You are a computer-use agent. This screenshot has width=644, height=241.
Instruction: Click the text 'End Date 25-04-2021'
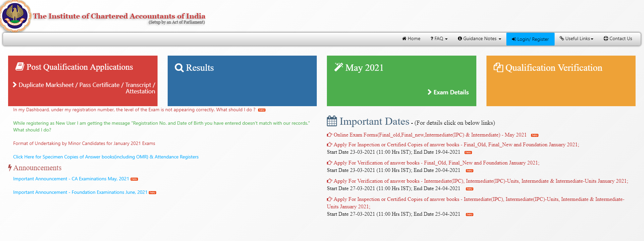pos(437,214)
